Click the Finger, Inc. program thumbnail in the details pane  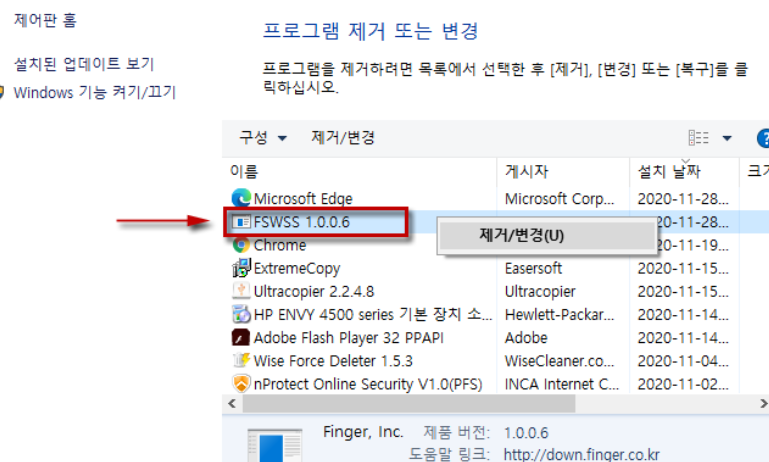click(275, 445)
